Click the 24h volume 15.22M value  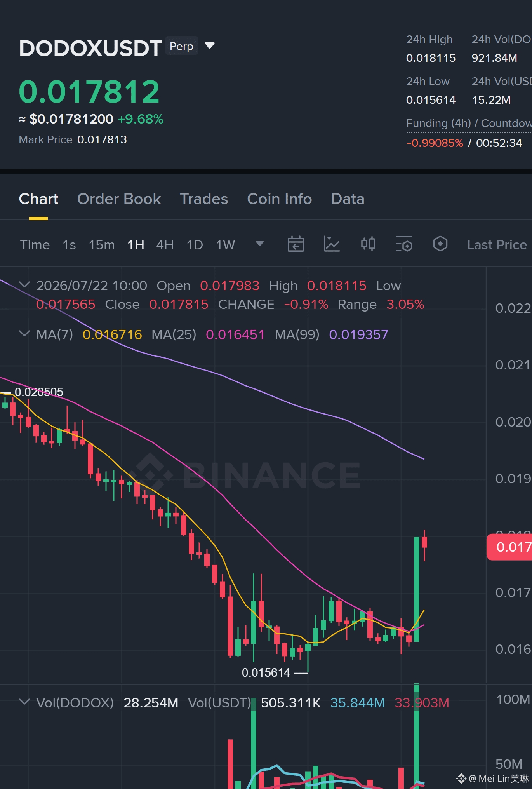point(491,100)
